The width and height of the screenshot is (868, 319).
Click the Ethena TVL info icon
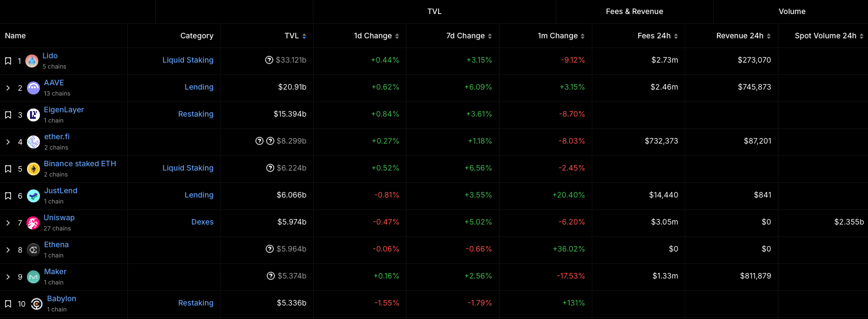270,249
